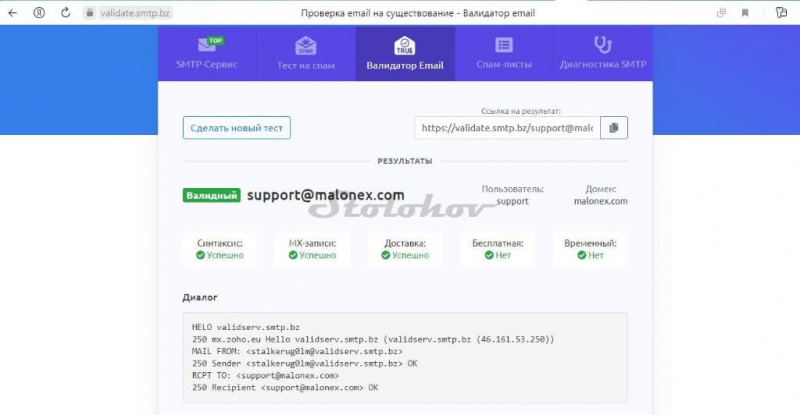Screen dimensions: 800x415
Task: Click the stethoscope diagnostics icon
Action: [x=603, y=44]
